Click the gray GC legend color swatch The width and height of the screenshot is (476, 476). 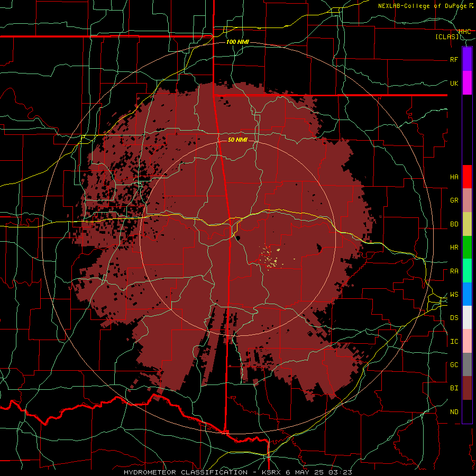click(x=467, y=364)
